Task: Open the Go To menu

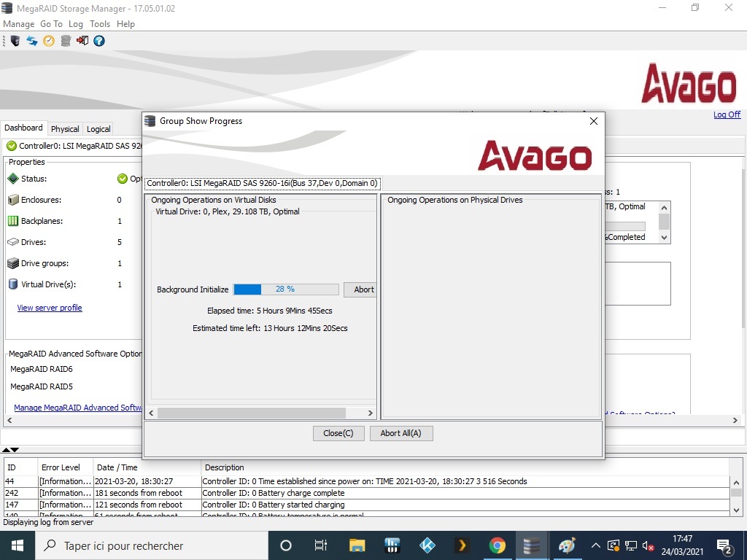Action: [52, 24]
